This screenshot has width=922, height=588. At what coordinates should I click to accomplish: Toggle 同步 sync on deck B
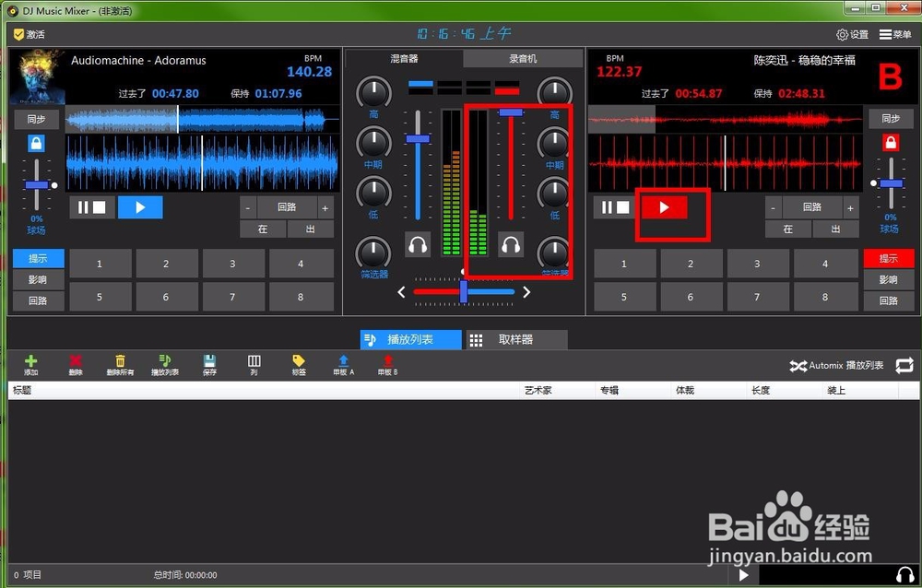coord(891,118)
